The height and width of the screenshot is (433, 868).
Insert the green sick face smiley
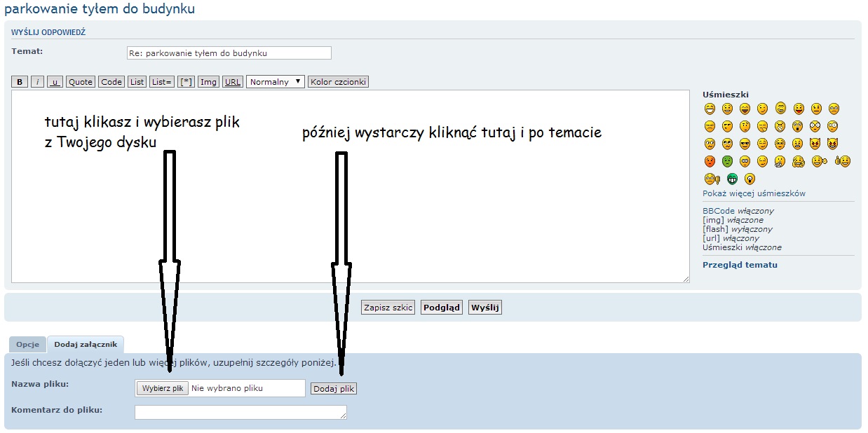coord(727,161)
